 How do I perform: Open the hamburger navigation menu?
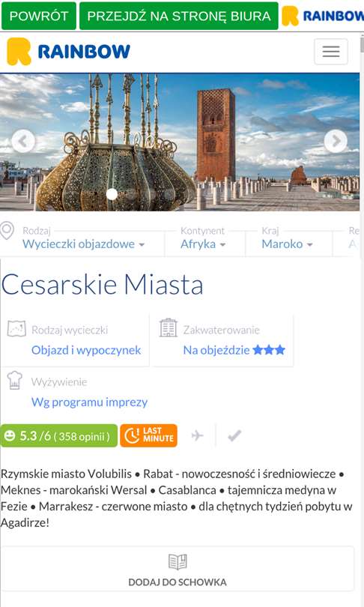pos(331,52)
